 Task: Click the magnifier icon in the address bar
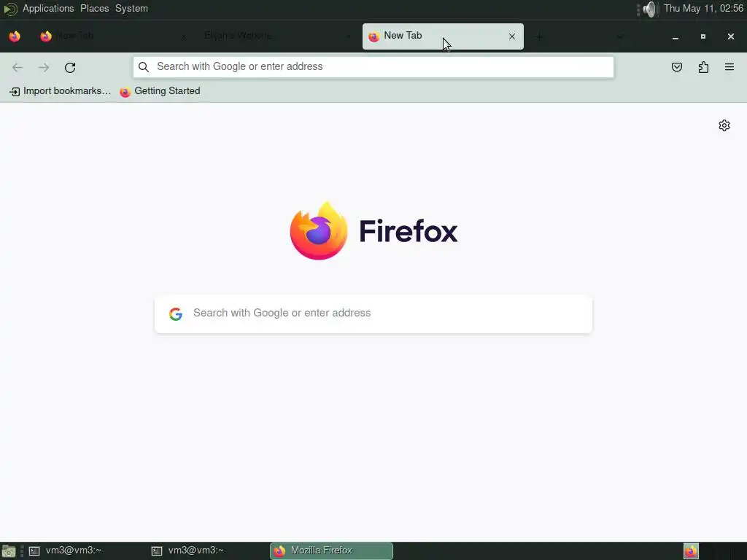(x=144, y=67)
